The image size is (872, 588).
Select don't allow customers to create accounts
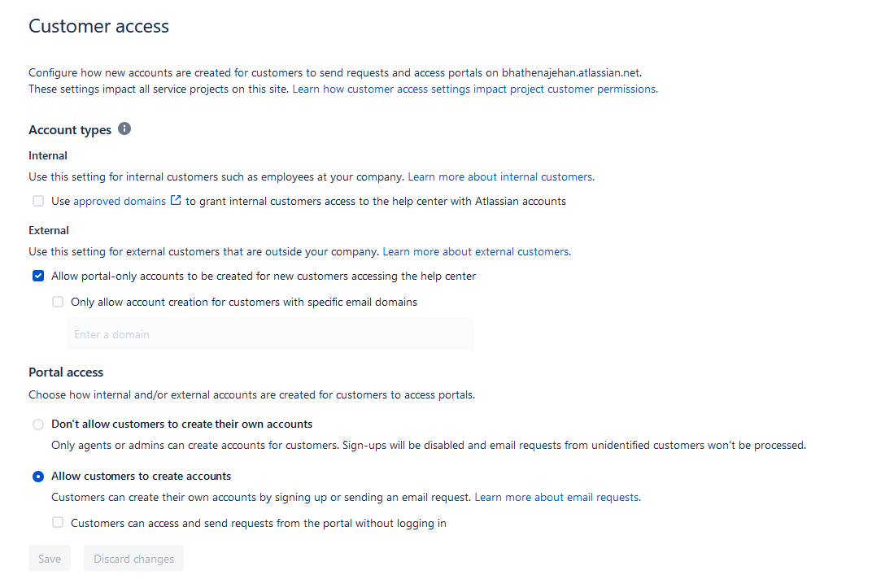(37, 424)
